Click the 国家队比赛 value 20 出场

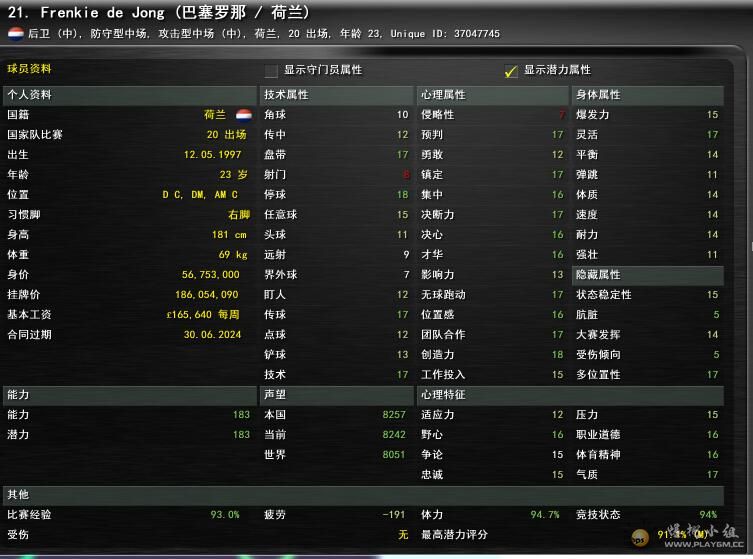227,135
